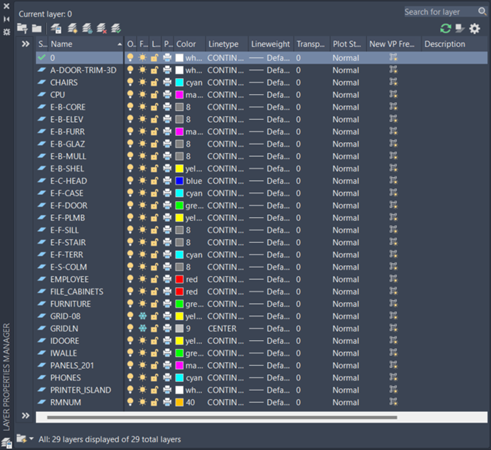Screen dimensions: 491x450
Task: Click the plot printer icon for PHONES
Action: (167, 378)
